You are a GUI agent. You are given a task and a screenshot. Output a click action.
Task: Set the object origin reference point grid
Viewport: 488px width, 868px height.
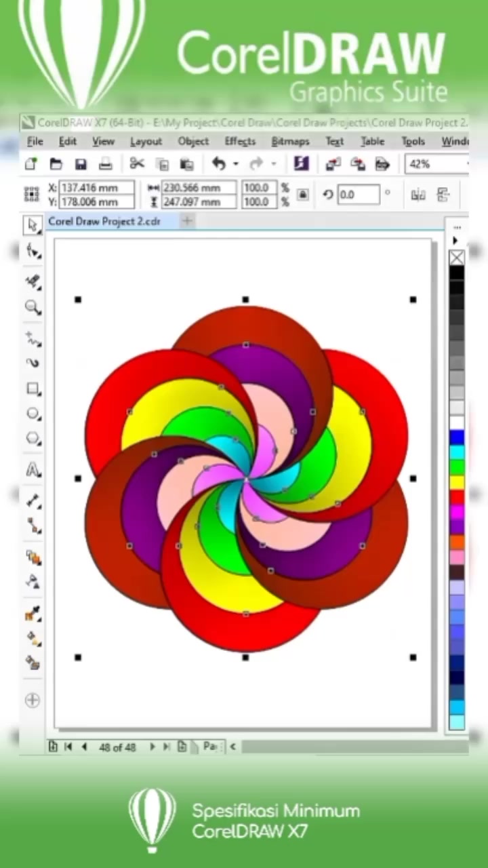[31, 194]
